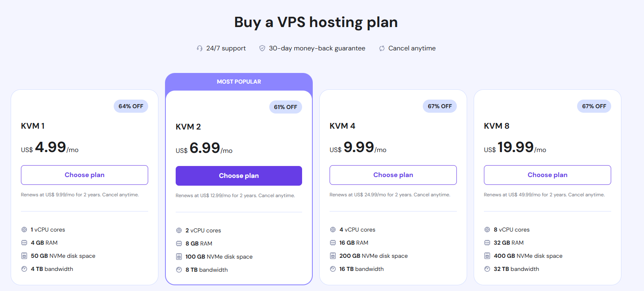The height and width of the screenshot is (291, 644).
Task: Click the CPU icon beside 8 vCPU cores
Action: pyautogui.click(x=487, y=230)
